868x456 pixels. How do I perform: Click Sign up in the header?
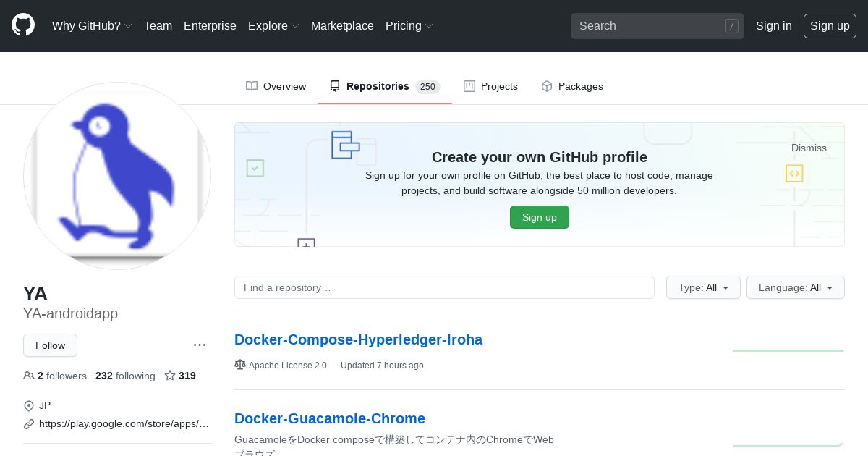pos(830,25)
